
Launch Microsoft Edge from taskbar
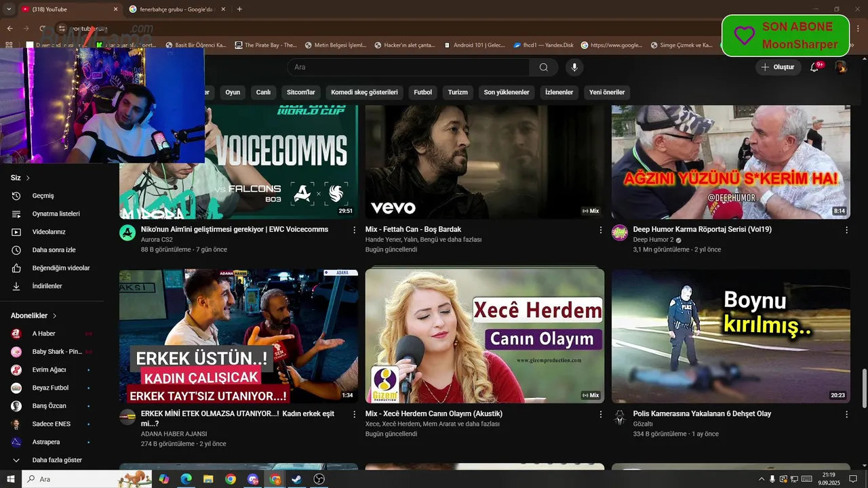click(186, 479)
